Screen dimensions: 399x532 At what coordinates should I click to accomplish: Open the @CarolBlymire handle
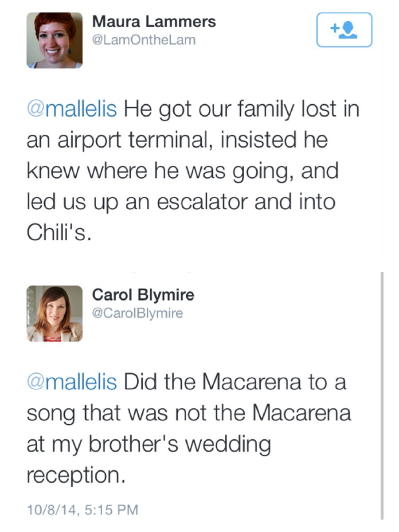tap(137, 313)
